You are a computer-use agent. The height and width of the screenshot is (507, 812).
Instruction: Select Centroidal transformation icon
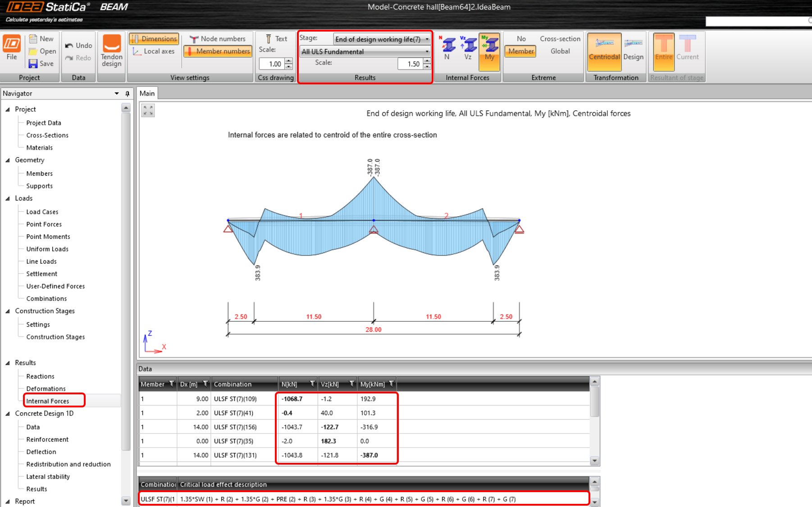604,51
